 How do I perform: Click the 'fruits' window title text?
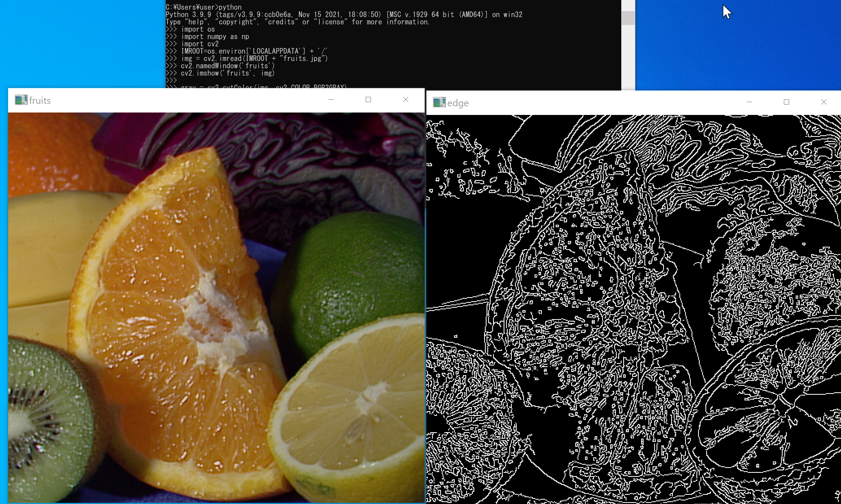[40, 100]
